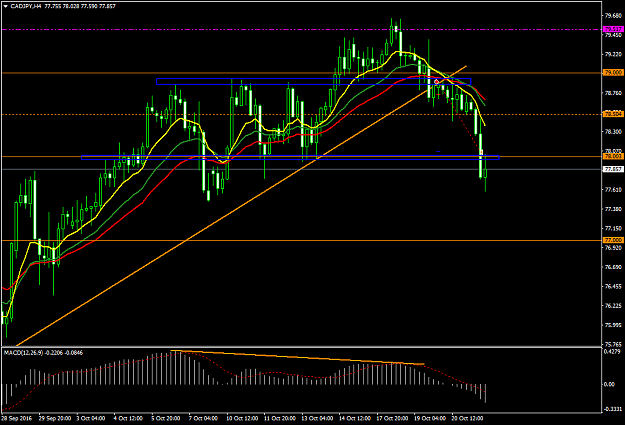This screenshot has height=425, width=625.
Task: Select the orange 79.000 price level tag
Action: tap(613, 73)
